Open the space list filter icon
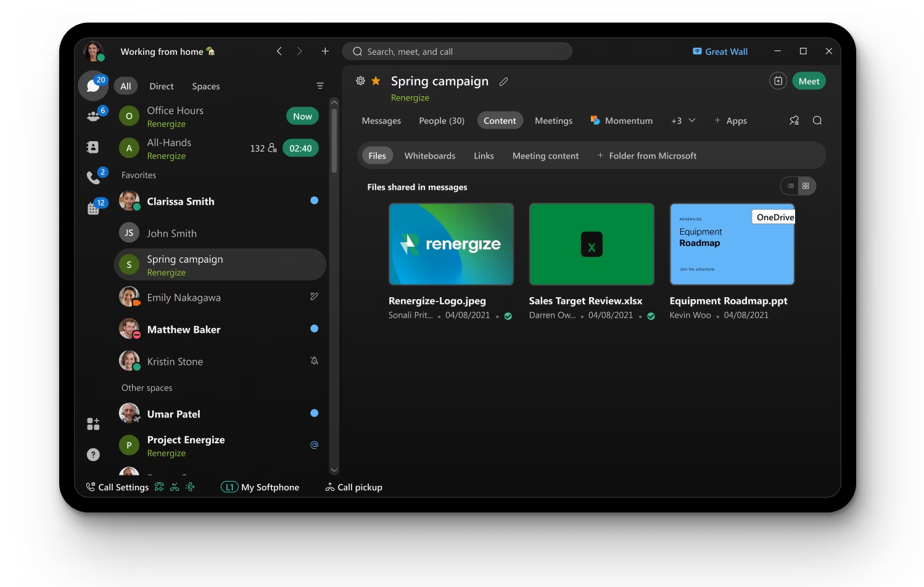 pos(320,86)
